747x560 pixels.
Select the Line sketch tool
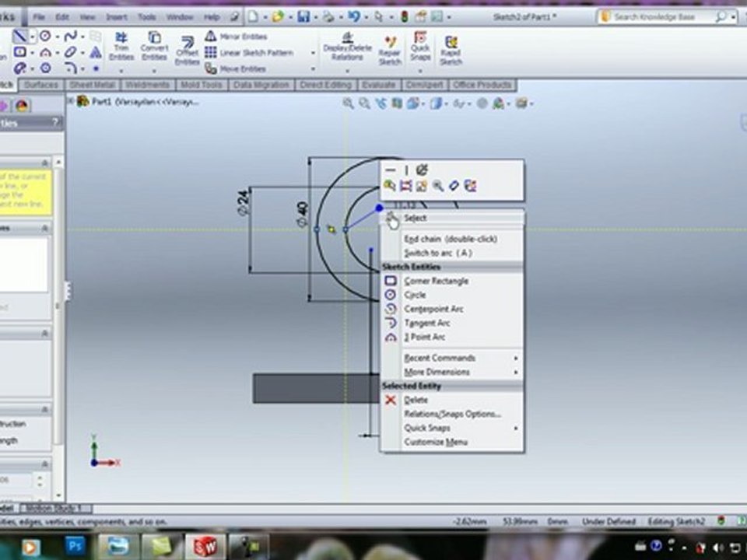[19, 36]
